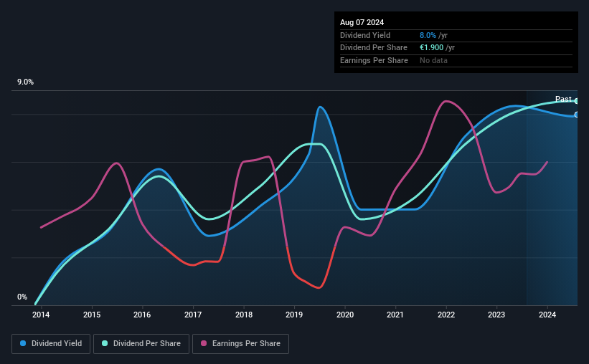The width and height of the screenshot is (589, 364).
Task: Click the tooltip 'Dividend Per Share' row label
Action: click(x=374, y=48)
